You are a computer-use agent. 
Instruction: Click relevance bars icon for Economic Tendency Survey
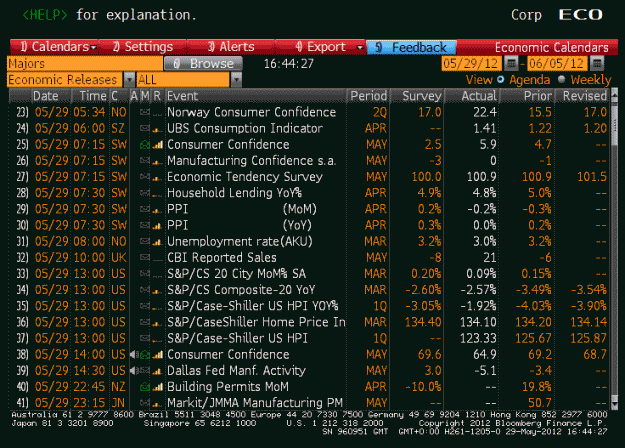click(x=157, y=177)
